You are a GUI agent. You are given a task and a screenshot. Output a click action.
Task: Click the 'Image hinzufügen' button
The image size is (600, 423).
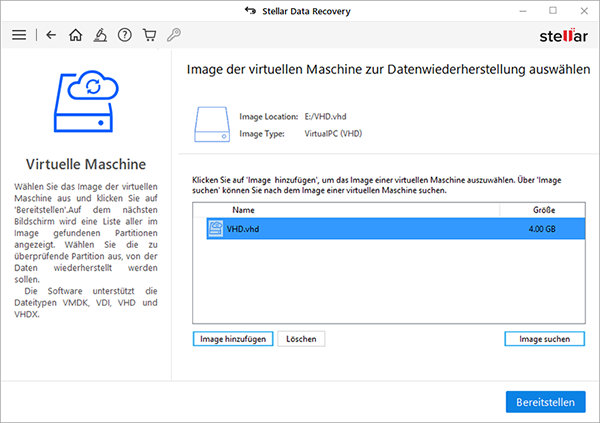pos(233,339)
